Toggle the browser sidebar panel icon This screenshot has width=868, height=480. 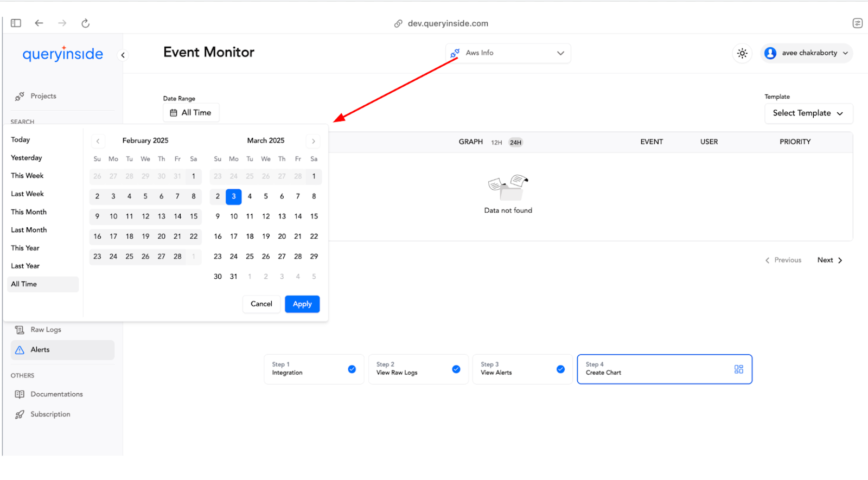16,23
